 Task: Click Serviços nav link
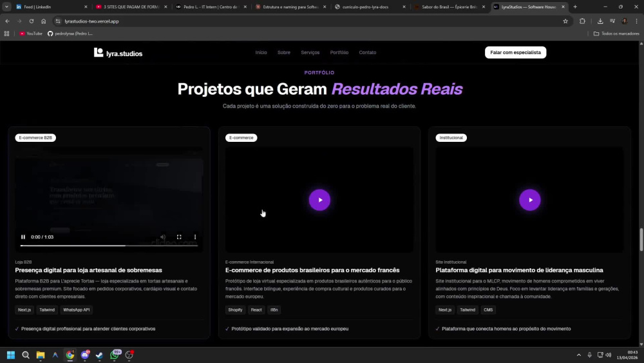coord(310,53)
